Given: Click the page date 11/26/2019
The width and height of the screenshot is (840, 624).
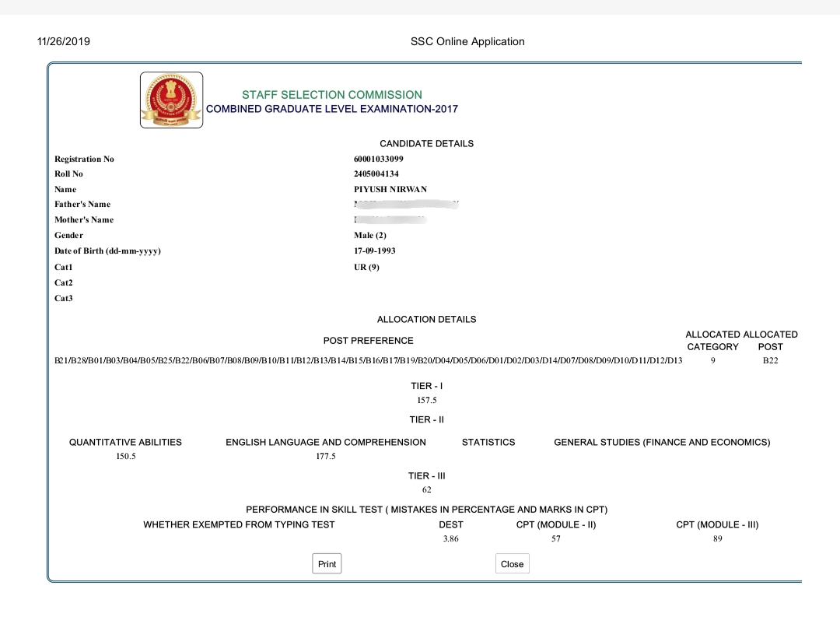Looking at the screenshot, I should [63, 42].
